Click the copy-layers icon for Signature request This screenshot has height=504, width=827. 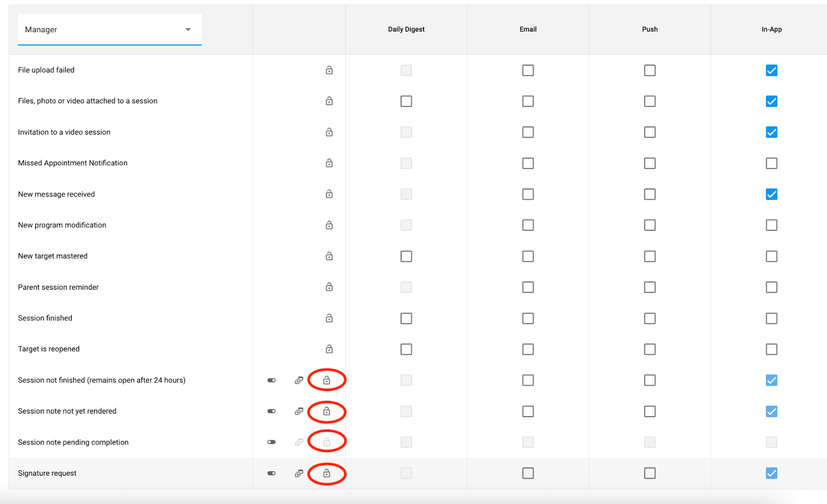299,474
